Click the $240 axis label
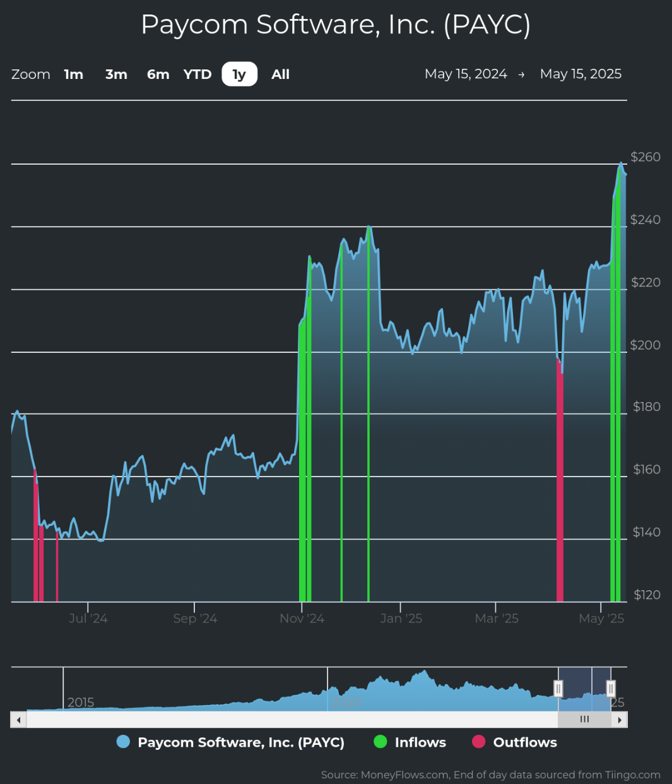This screenshot has width=672, height=784. 645,220
